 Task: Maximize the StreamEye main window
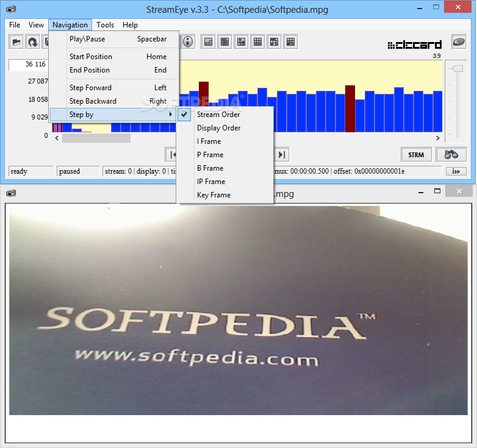(x=436, y=7)
